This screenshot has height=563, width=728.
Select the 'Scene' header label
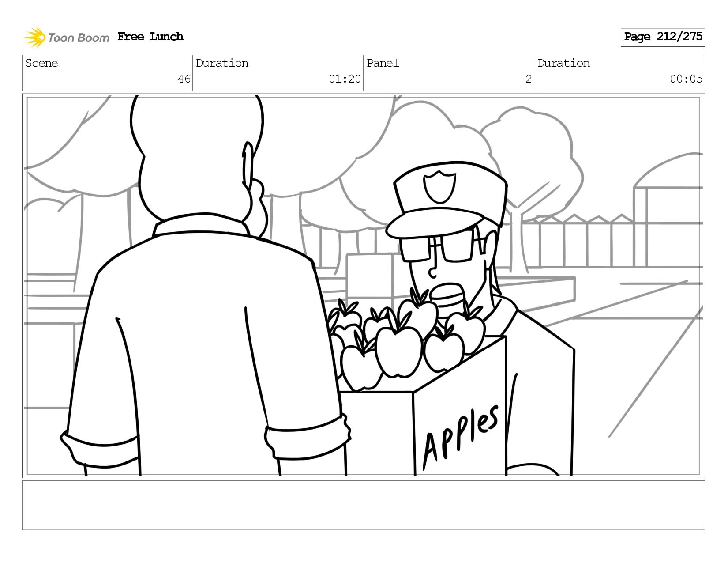(41, 63)
